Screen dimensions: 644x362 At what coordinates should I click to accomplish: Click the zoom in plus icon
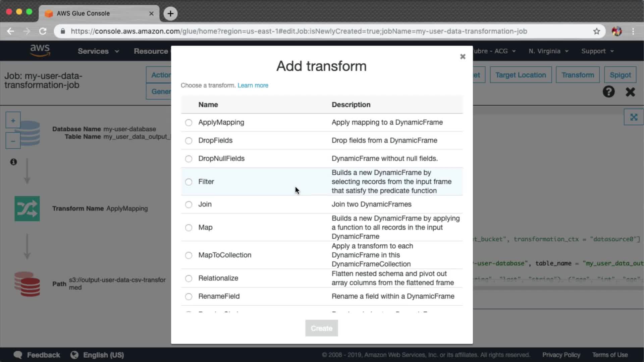click(13, 120)
